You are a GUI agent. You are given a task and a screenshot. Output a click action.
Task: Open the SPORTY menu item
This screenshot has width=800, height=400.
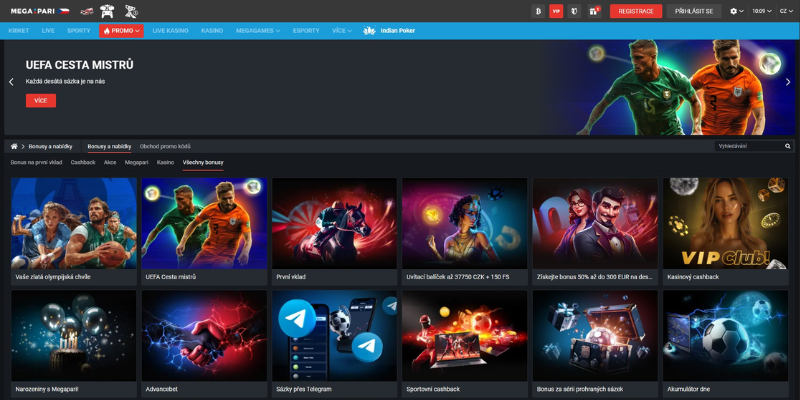(79, 31)
